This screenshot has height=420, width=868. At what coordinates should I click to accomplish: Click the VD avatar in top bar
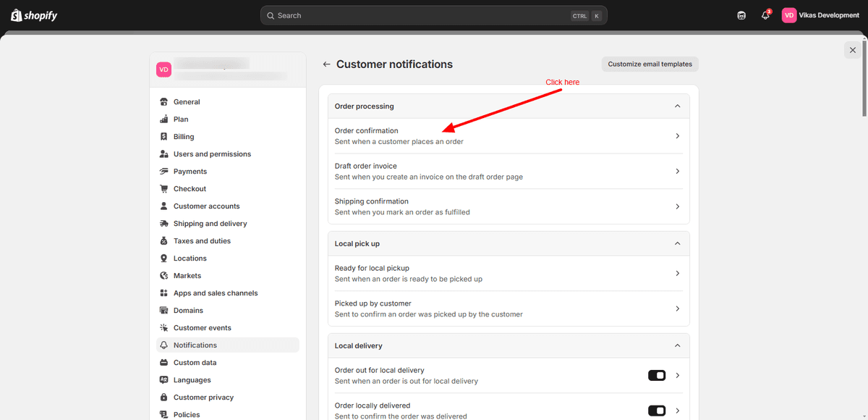pos(789,15)
